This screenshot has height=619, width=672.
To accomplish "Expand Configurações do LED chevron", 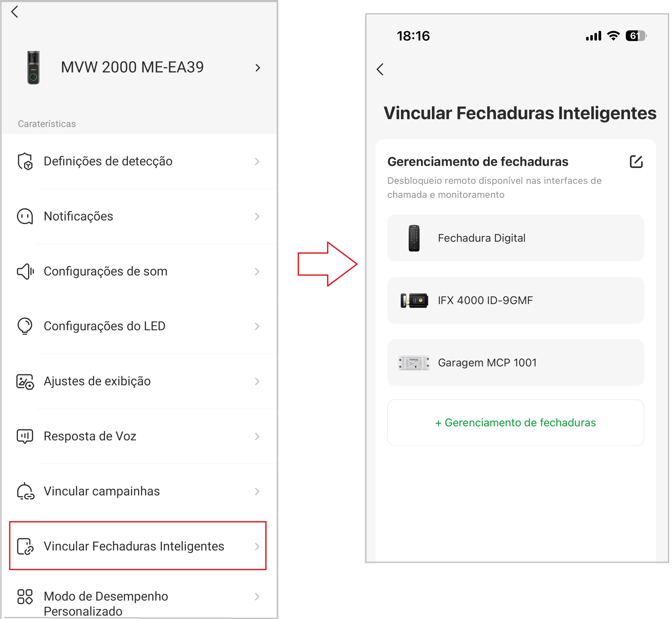I will pyautogui.click(x=257, y=326).
